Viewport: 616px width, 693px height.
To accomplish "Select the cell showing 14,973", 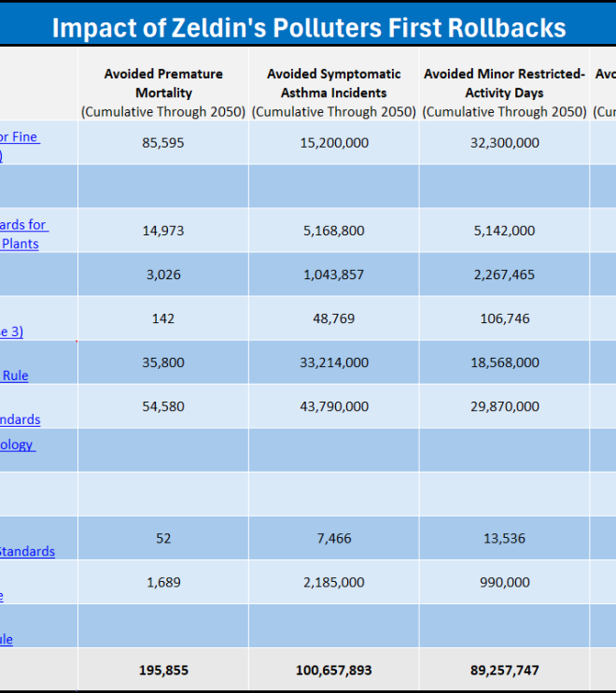I will pos(163,231).
